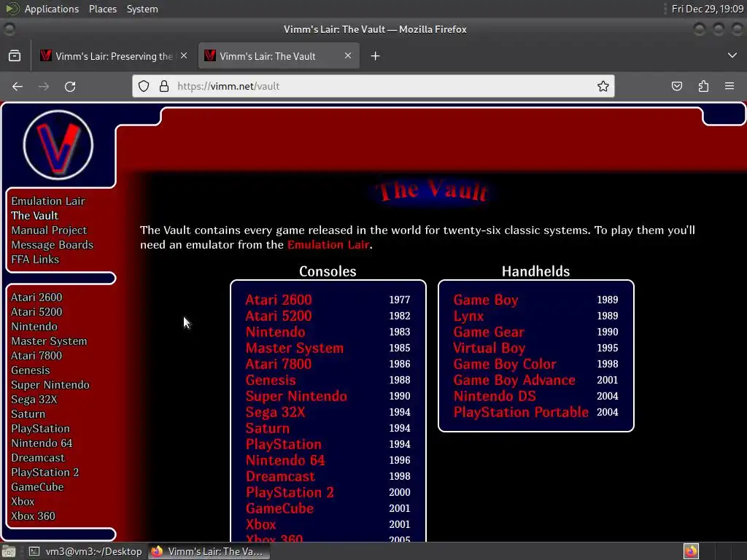Click the forward navigation arrow
The width and height of the screenshot is (747, 560).
[x=44, y=86]
